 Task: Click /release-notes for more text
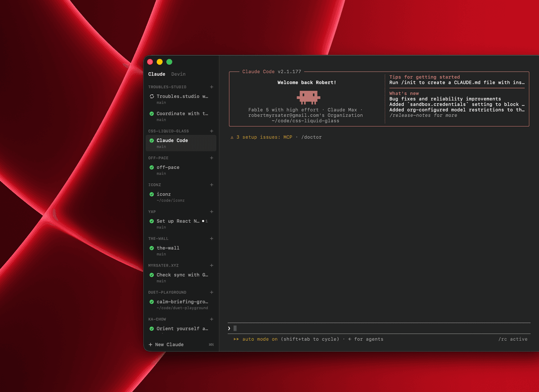423,115
